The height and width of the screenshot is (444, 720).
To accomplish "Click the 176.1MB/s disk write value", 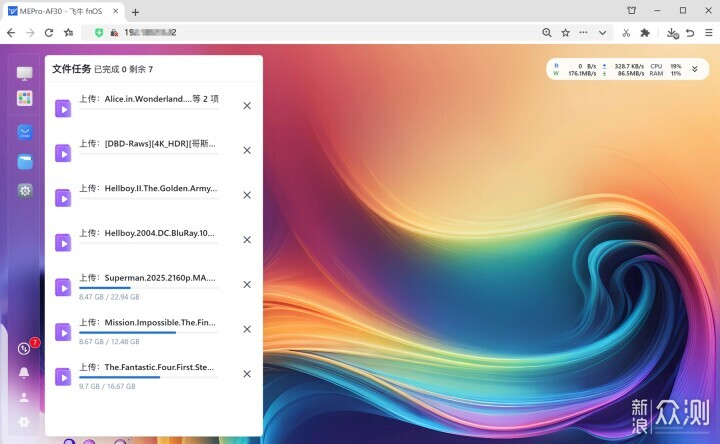I will (582, 73).
